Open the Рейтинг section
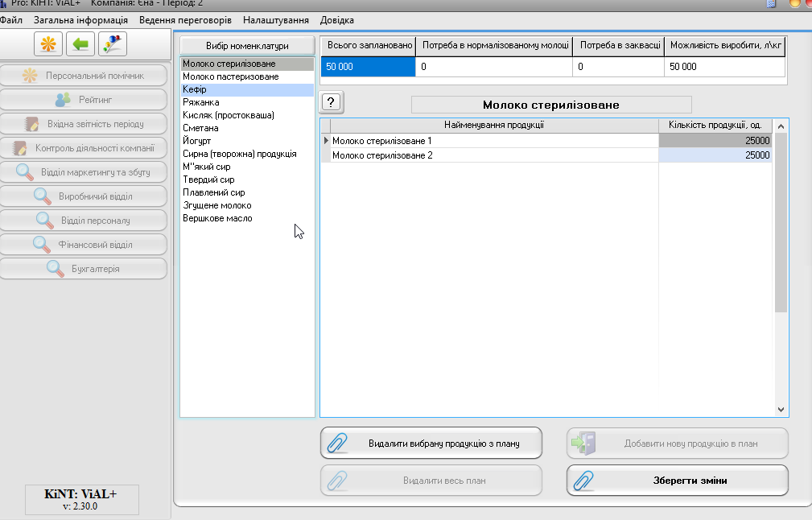 [84, 100]
